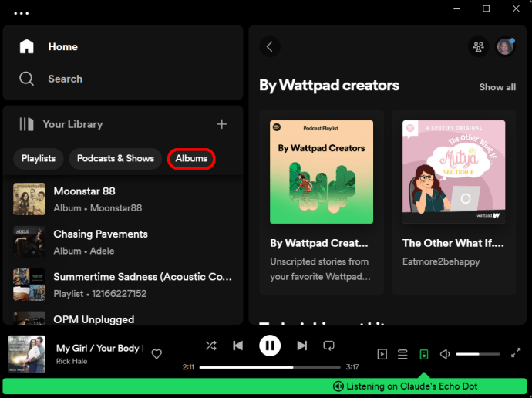Screen dimensions: 532x398
Task: Open Chasing Pavements album
Action: 123,242
